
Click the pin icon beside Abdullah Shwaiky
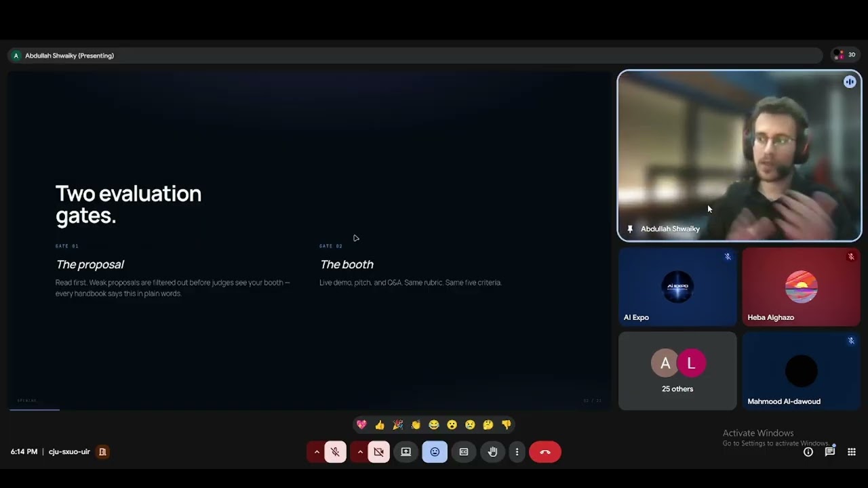(630, 229)
